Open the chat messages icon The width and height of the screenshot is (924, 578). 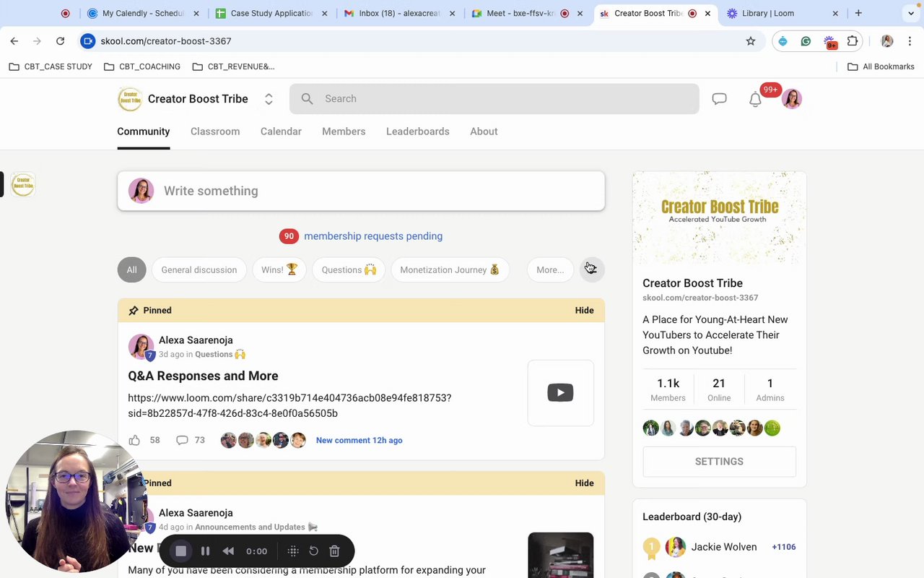pyautogui.click(x=719, y=99)
